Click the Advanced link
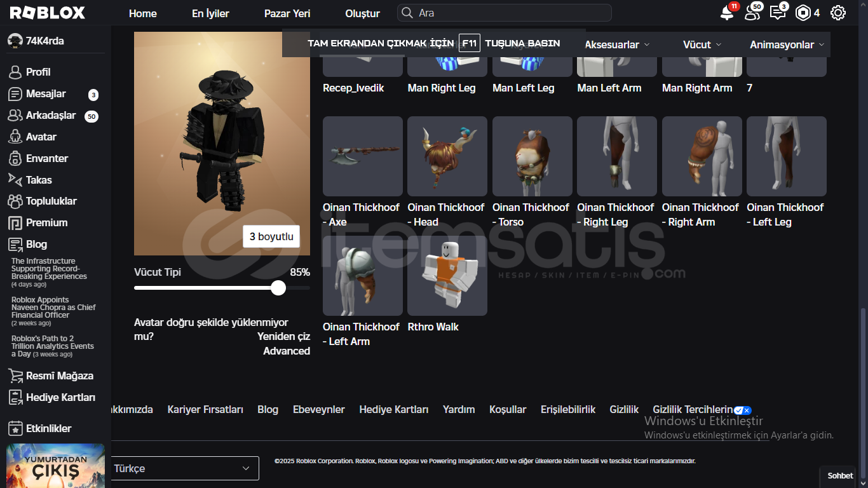 tap(287, 351)
